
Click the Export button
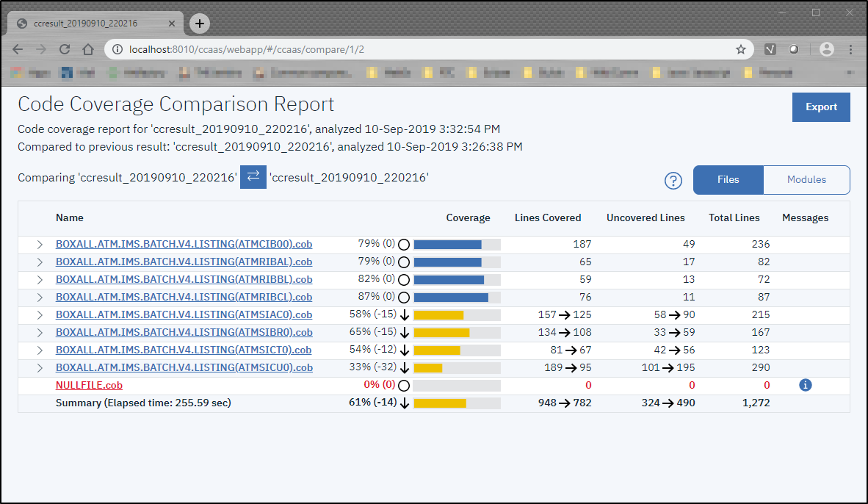(821, 107)
